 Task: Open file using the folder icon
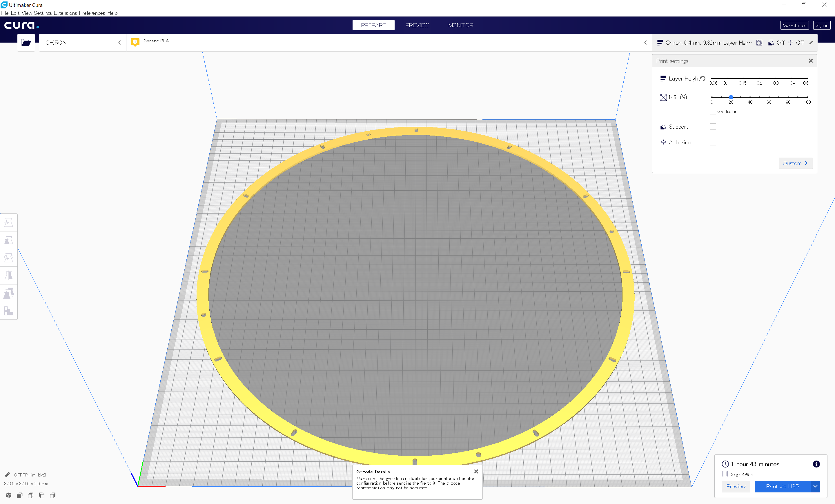point(26,43)
